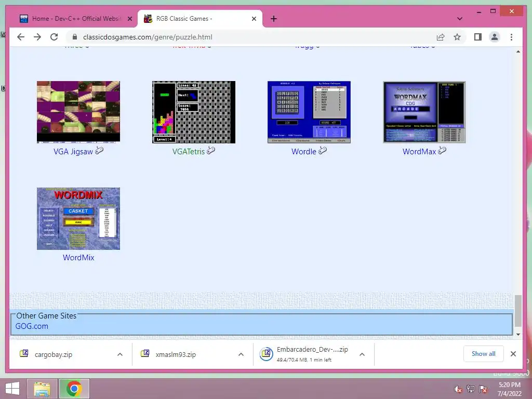Screen dimensions: 532x399
Task: Click the vertical scrollbar thumb
Action: pos(518,311)
